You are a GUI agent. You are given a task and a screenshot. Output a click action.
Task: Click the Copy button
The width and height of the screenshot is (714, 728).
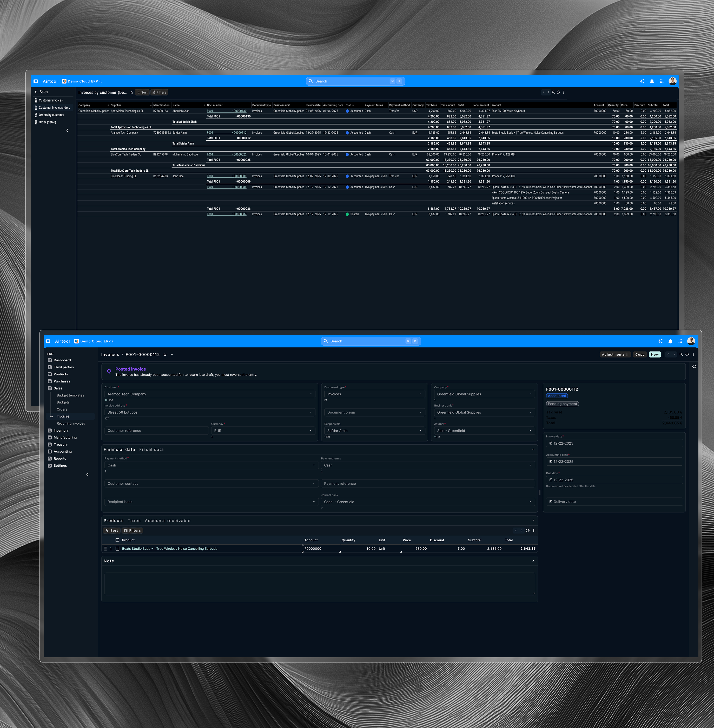click(x=640, y=355)
